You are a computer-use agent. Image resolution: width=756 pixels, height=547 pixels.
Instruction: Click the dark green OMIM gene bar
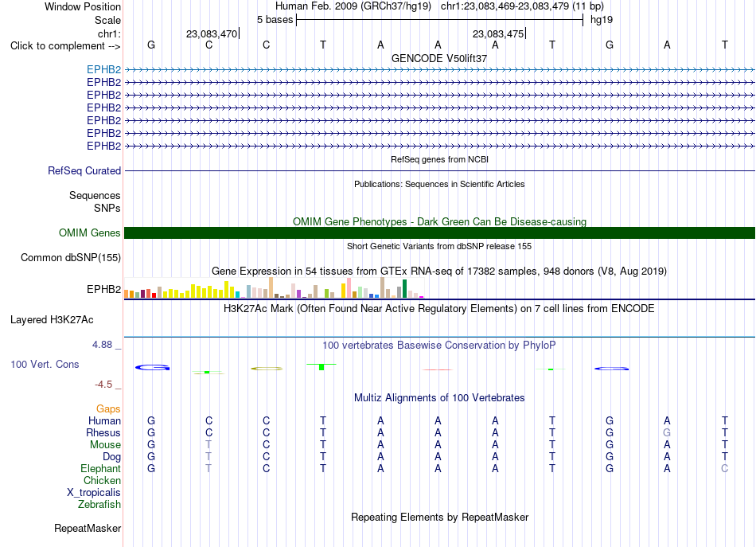click(439, 233)
